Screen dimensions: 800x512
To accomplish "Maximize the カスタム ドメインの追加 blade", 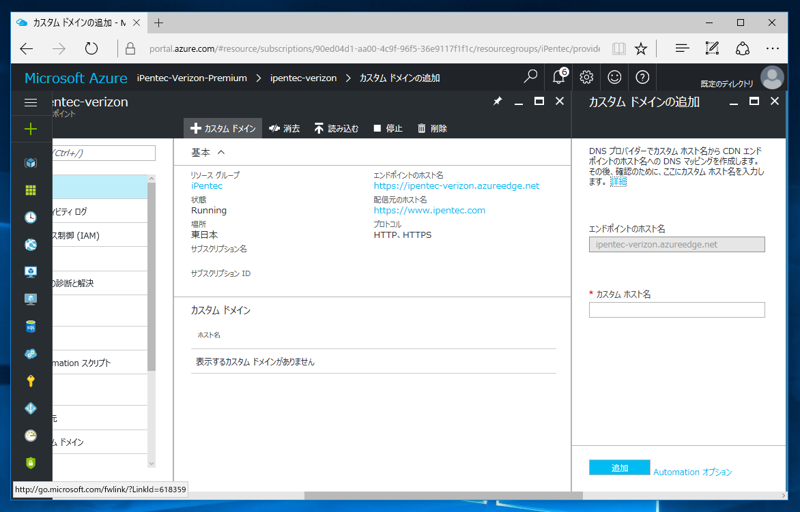I will coord(754,101).
